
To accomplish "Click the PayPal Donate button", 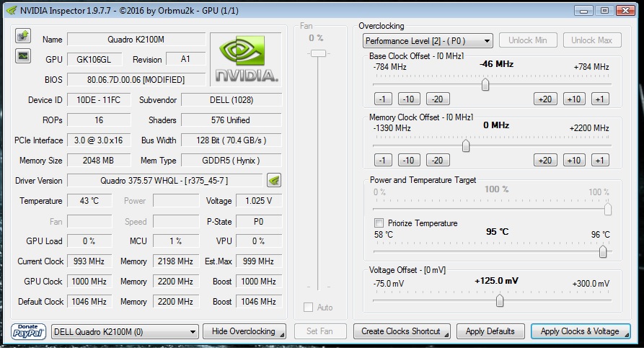I will coord(28,331).
